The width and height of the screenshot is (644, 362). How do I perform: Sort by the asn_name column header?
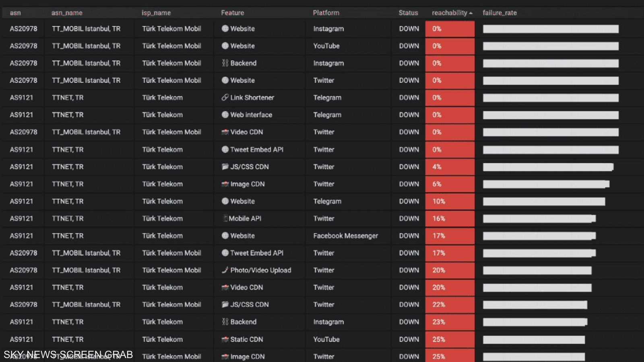click(67, 13)
